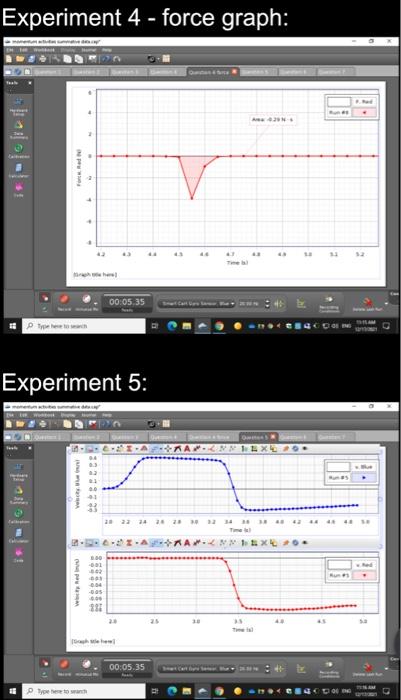
Task: Open Calibration tool in Experiment 5 window
Action: coord(18,516)
